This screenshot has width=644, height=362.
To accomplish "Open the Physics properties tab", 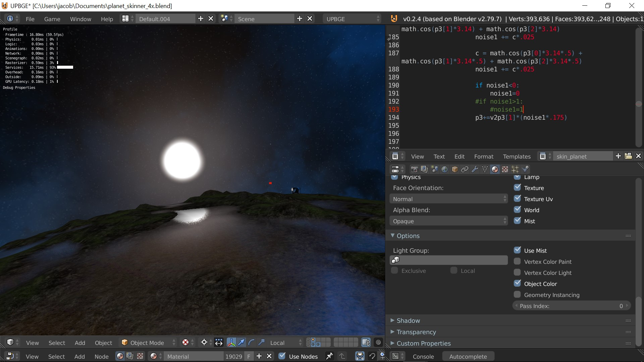I will click(x=525, y=169).
